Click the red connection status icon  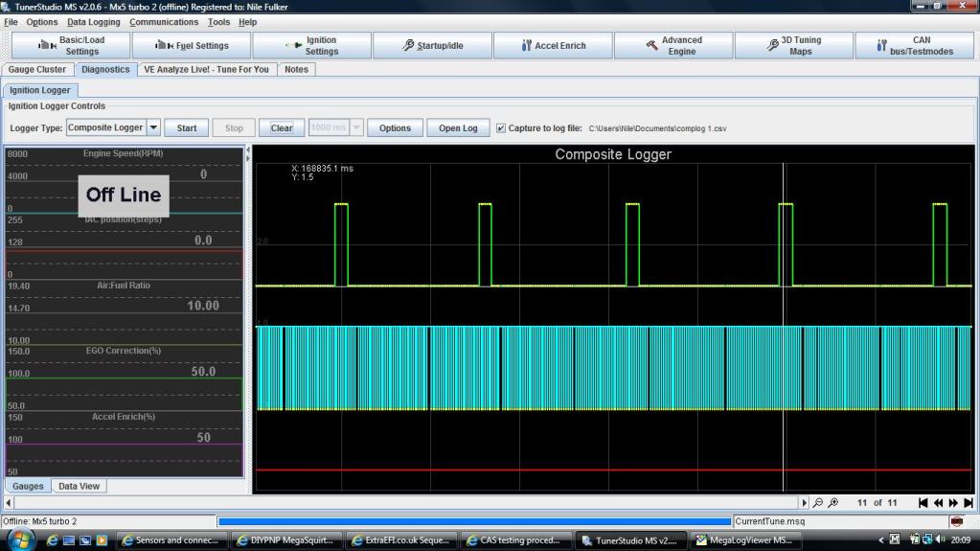tap(957, 521)
